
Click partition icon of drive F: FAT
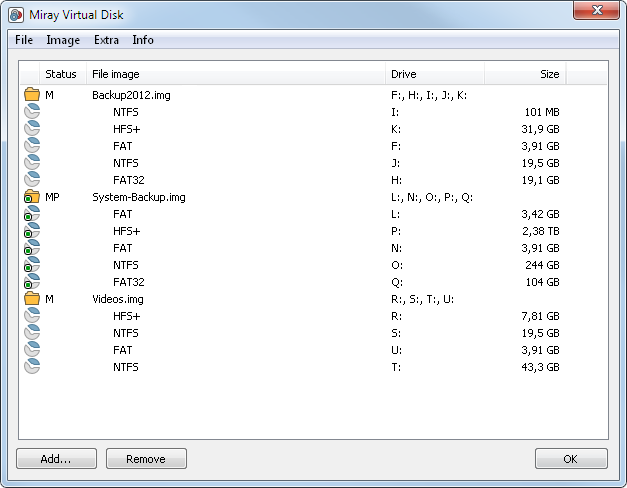(32, 146)
